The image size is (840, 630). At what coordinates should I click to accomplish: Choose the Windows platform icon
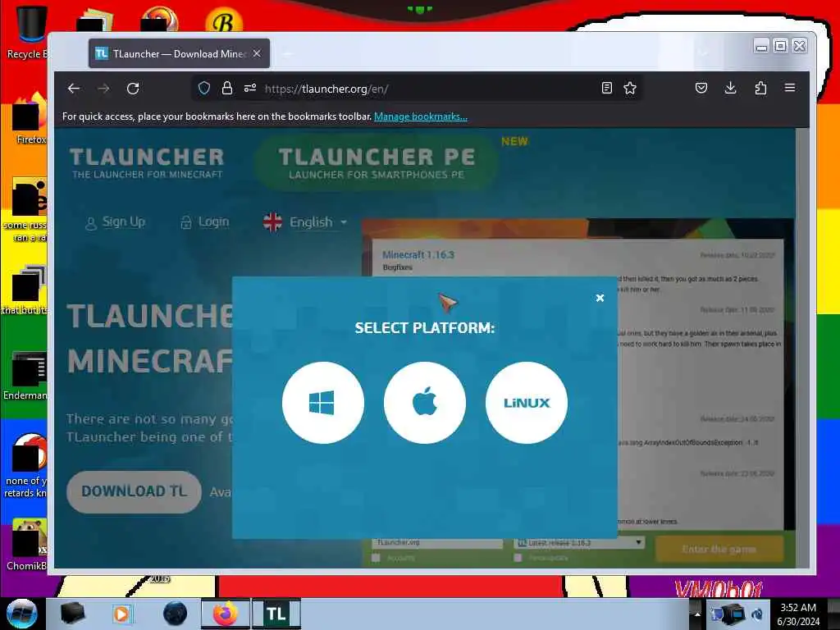322,402
